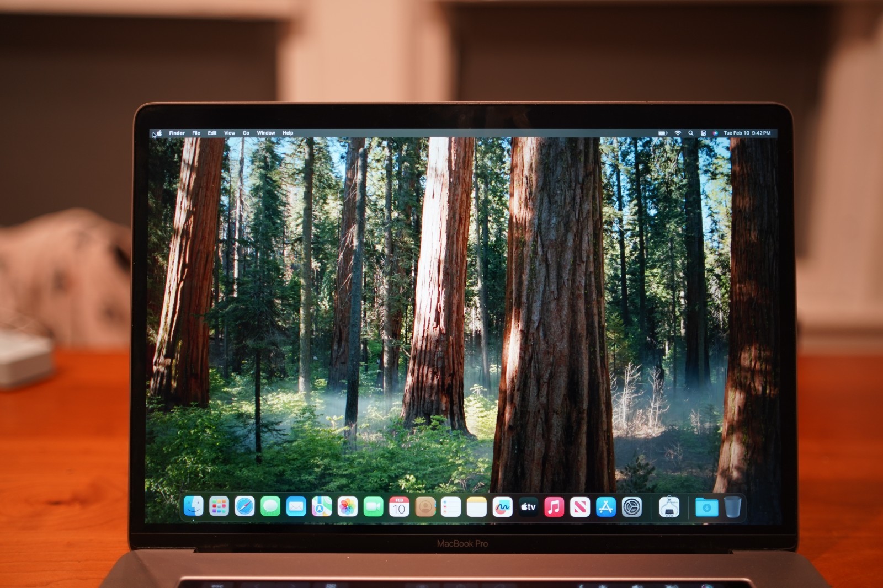
Task: Open the Downloads folder stack
Action: tap(706, 507)
